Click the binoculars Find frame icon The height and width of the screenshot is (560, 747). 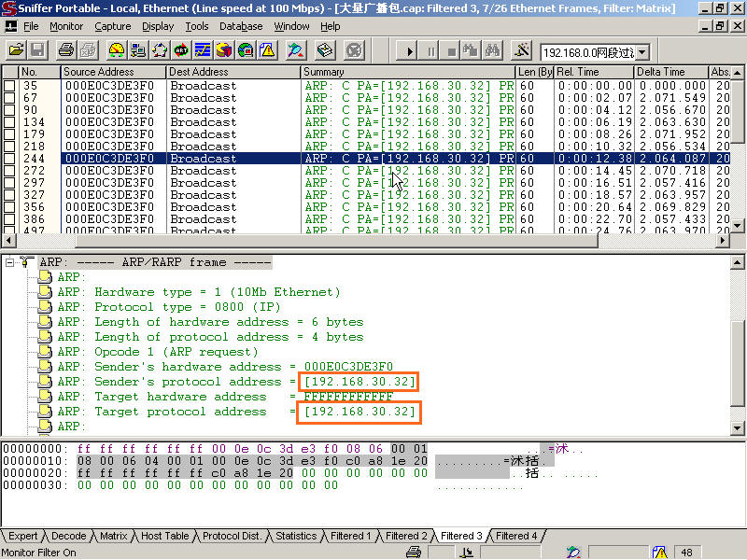pyautogui.click(x=493, y=50)
